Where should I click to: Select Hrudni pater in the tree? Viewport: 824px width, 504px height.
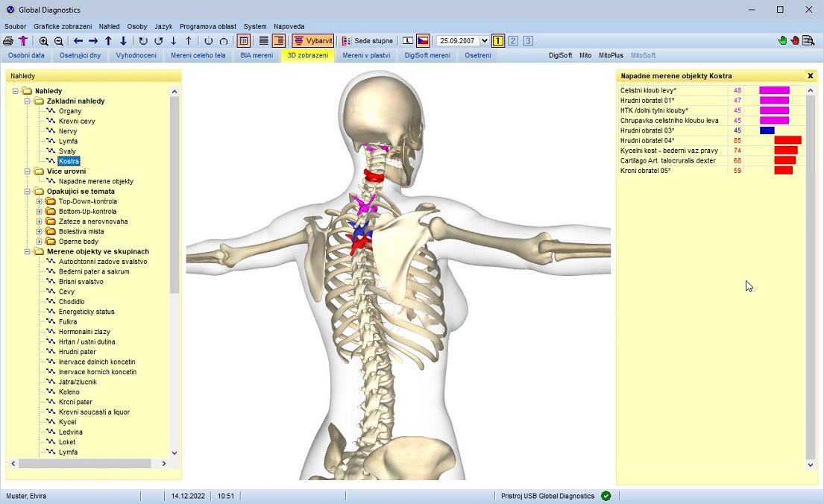coord(78,352)
